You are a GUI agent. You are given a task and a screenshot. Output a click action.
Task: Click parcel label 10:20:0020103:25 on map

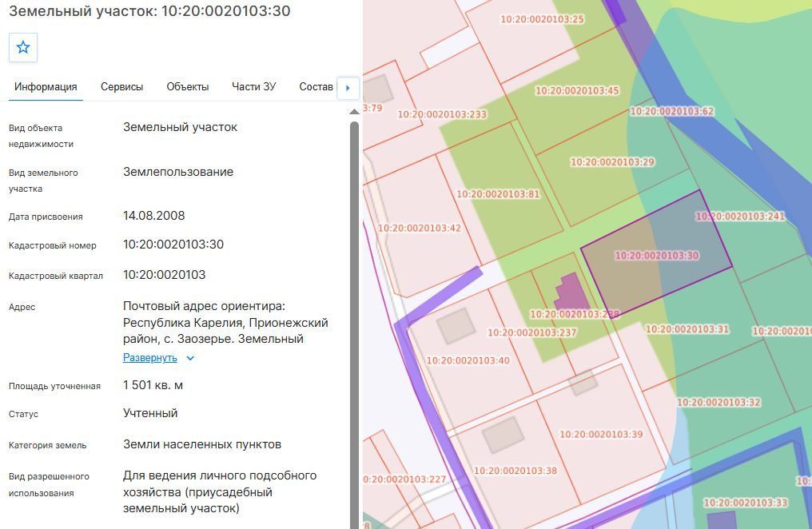tap(542, 20)
